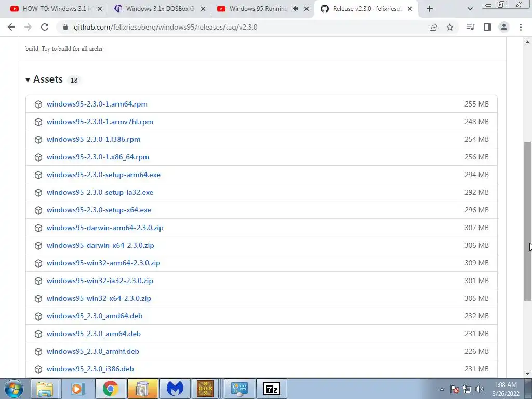Open Windows Explorer from taskbar
The height and width of the screenshot is (399, 532).
(45, 389)
